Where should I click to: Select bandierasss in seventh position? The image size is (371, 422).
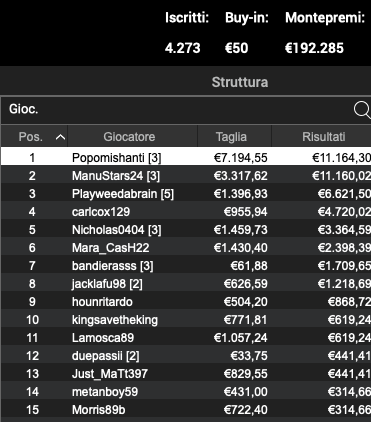(186, 265)
